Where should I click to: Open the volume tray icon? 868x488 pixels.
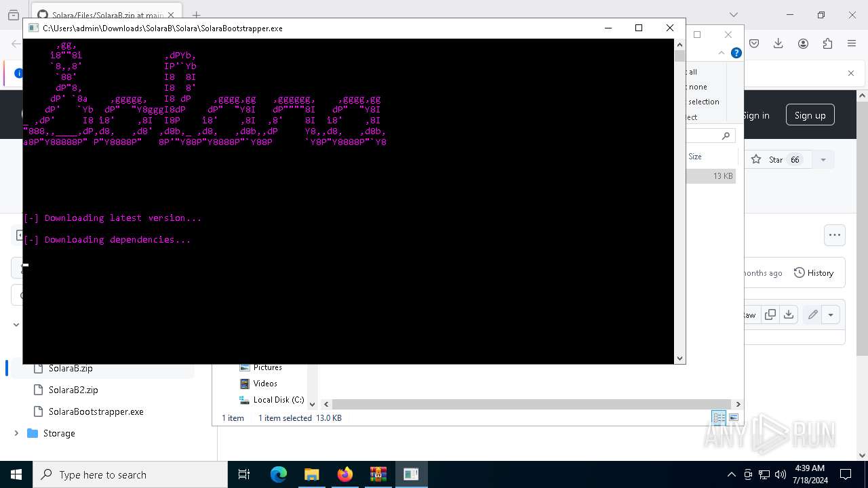pos(781,474)
